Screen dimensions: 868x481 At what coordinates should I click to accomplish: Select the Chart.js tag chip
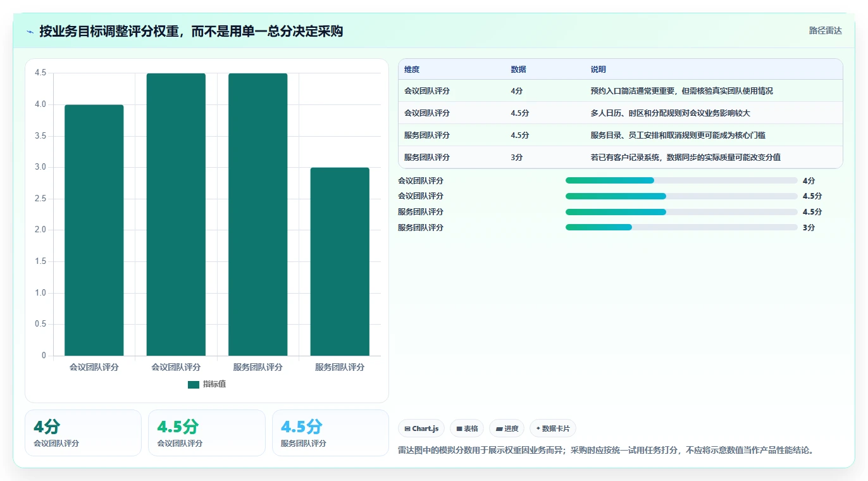click(421, 428)
